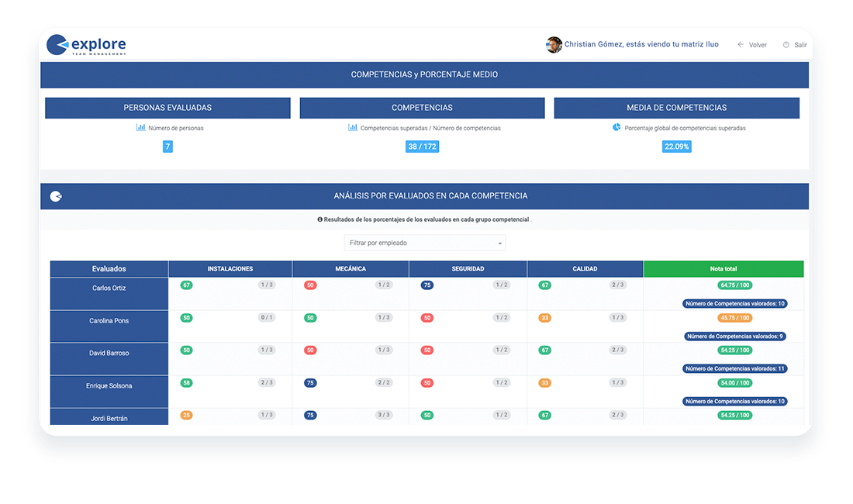Click the pie chart icon beside Porcentaje global
The width and height of the screenshot is (853, 504).
click(616, 127)
